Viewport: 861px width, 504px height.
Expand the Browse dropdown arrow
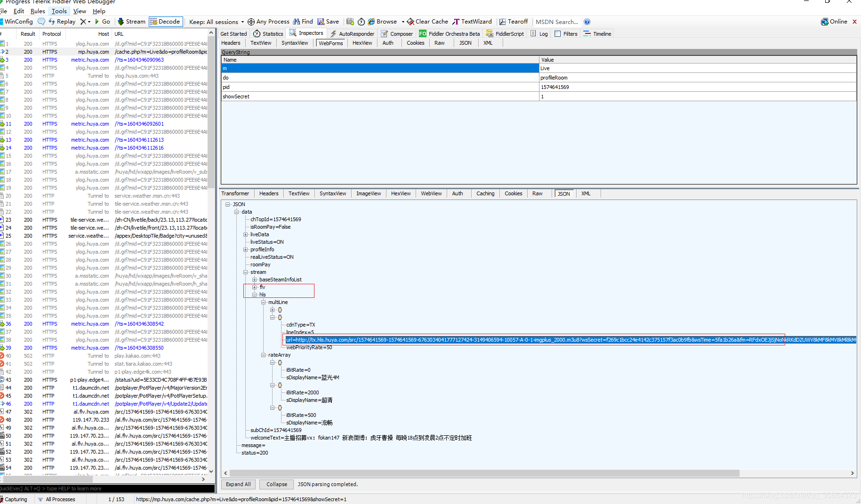[403, 22]
